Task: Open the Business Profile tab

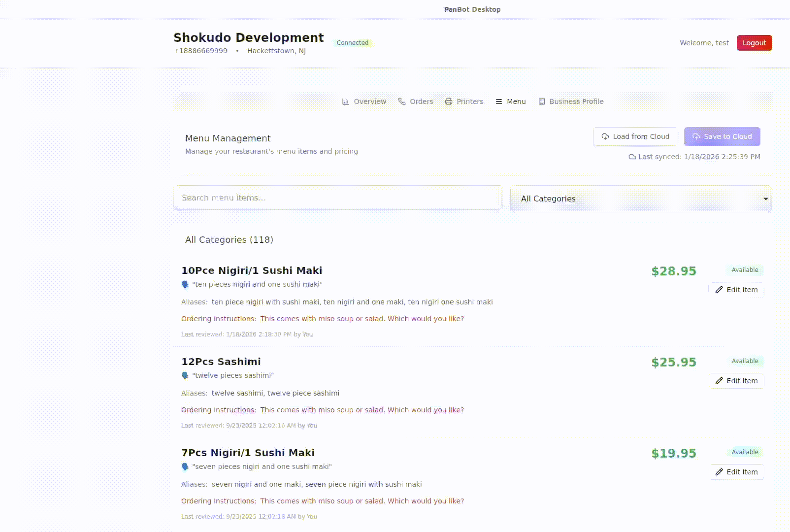Action: (571, 101)
